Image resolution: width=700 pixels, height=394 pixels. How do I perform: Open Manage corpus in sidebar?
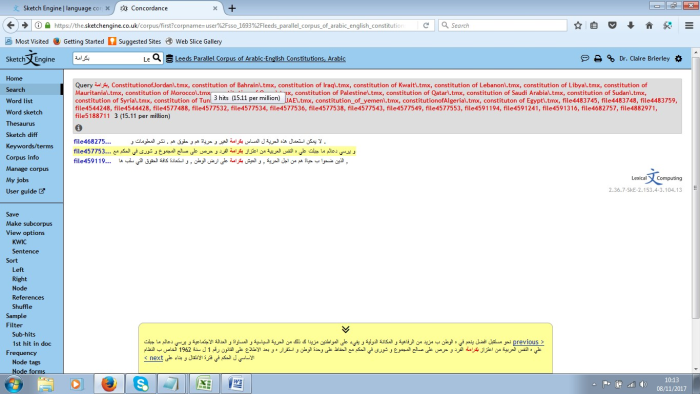pos(27,169)
